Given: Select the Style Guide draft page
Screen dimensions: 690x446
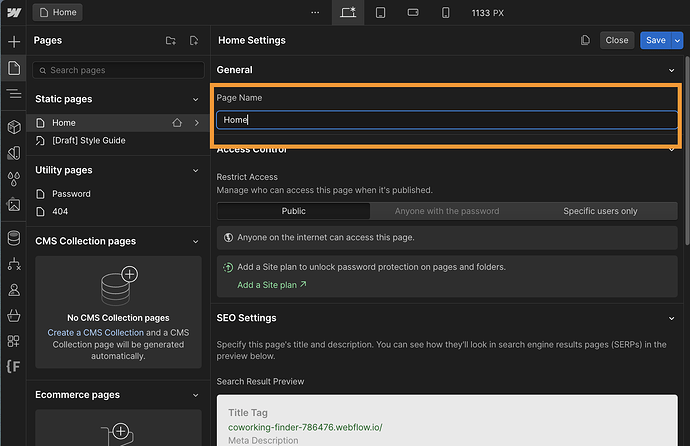Looking at the screenshot, I should tap(88, 141).
